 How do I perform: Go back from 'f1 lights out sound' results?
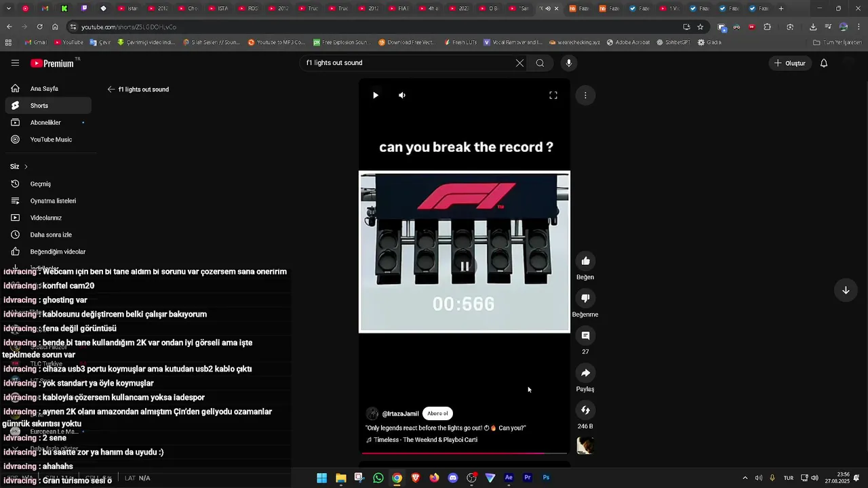click(111, 89)
